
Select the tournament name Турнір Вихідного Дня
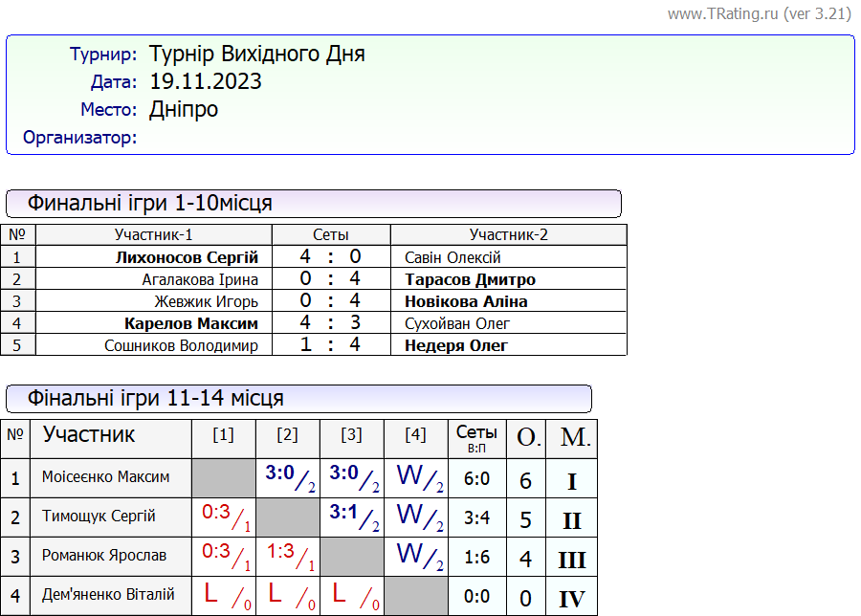257,54
